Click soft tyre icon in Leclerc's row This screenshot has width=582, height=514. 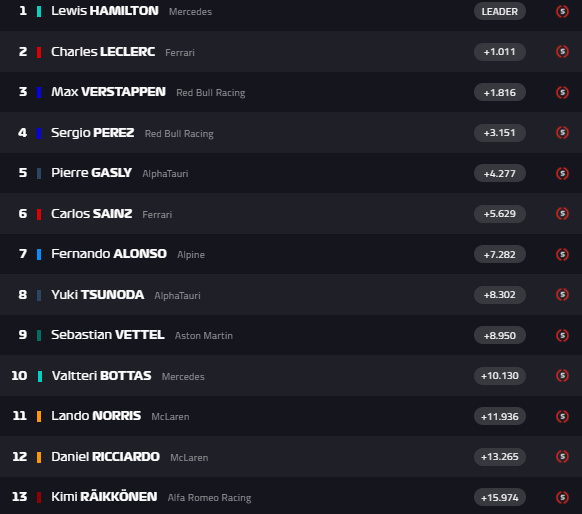coord(562,52)
